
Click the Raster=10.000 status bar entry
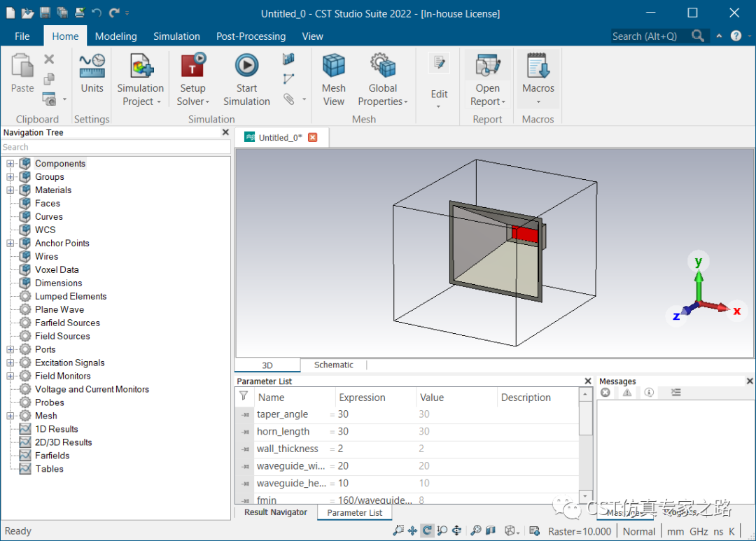579,531
